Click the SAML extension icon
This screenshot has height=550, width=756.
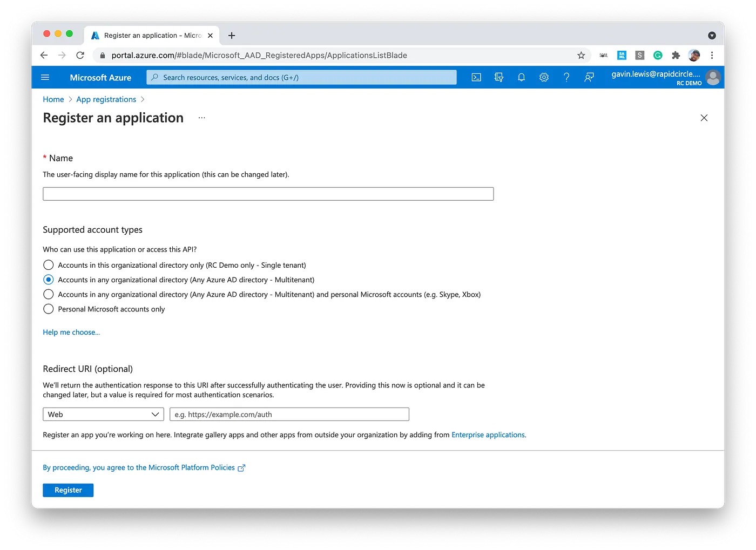tap(604, 55)
